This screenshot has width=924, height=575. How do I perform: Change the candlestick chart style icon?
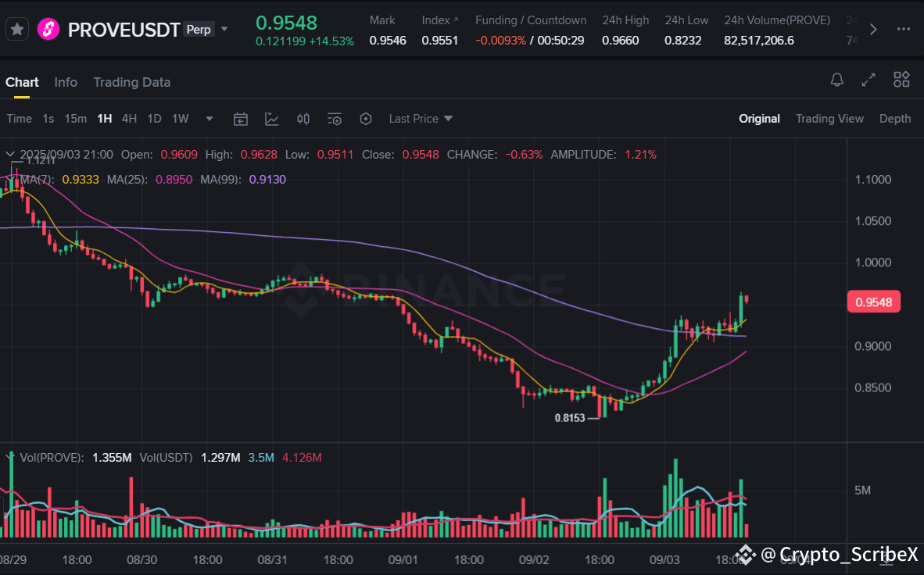point(303,119)
